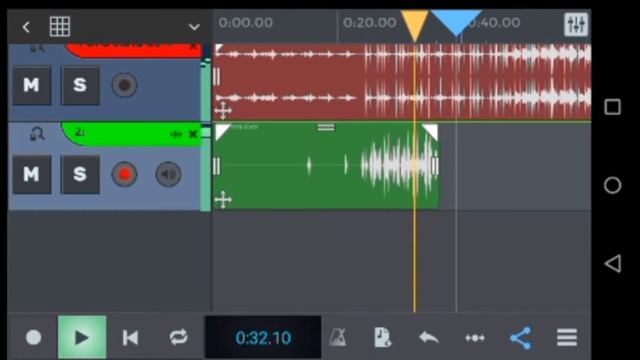
Task: Click the blue timeline marker
Action: pyautogui.click(x=456, y=23)
